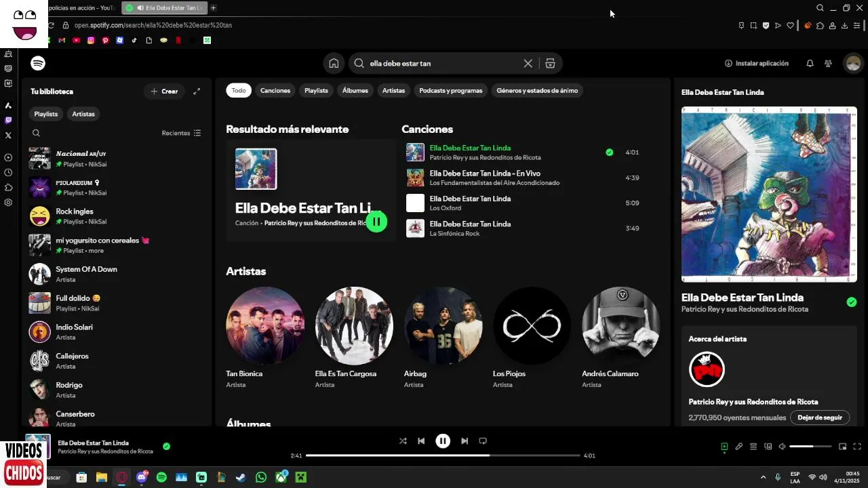Seek within the song progress bar
Screen dimensions: 868x488
pyautogui.click(x=443, y=455)
